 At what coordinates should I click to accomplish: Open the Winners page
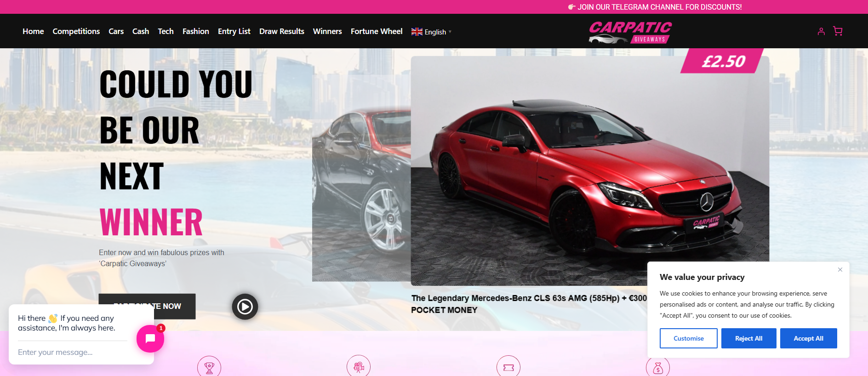[327, 31]
